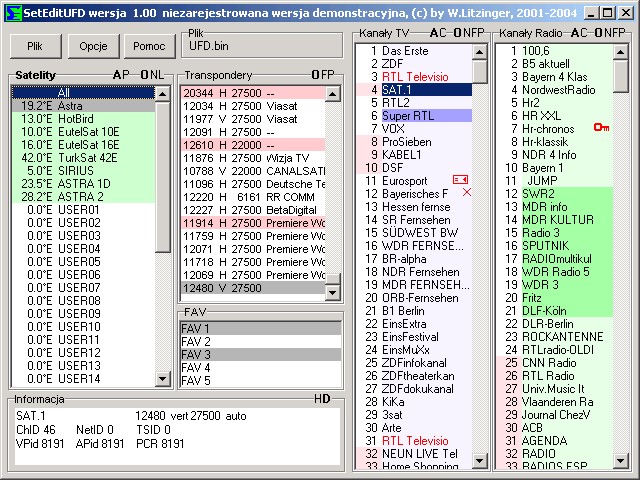
Task: Click the SetEditUFD icon in the title bar
Action: [x=11, y=10]
